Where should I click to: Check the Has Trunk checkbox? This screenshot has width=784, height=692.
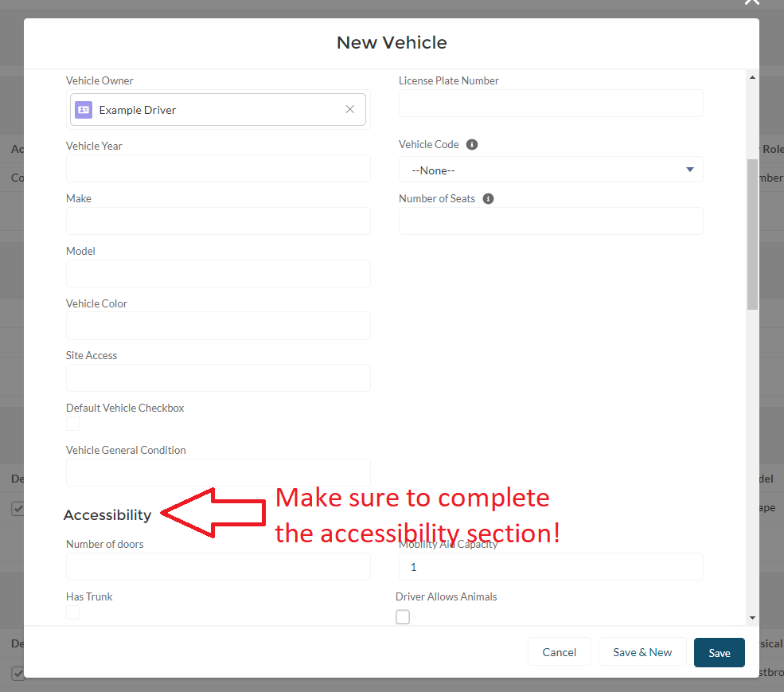pos(73,612)
